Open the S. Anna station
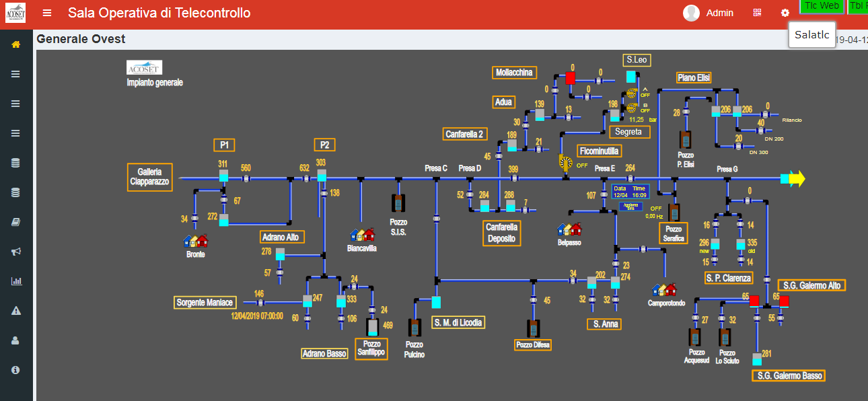The image size is (868, 401). tap(604, 324)
